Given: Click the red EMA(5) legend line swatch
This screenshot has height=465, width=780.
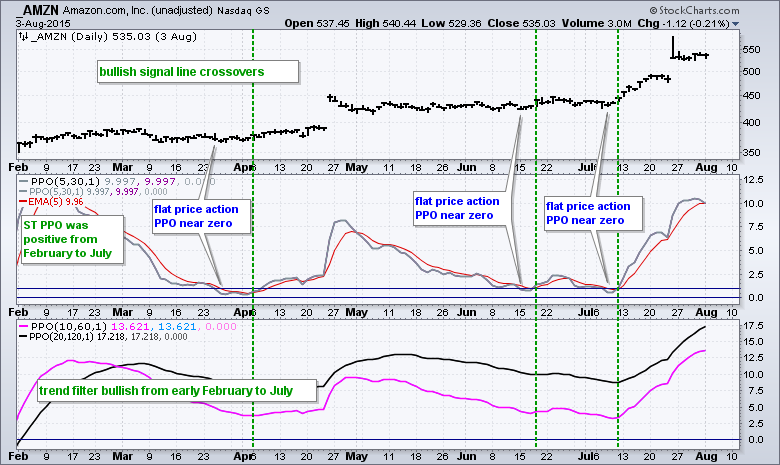Looking at the screenshot, I should pos(23,201).
